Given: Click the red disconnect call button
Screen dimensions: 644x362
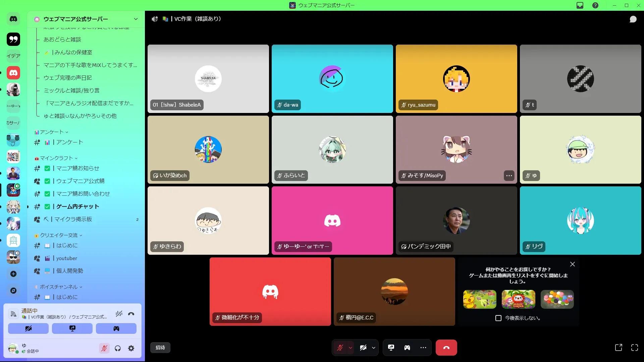Looking at the screenshot, I should point(446,348).
